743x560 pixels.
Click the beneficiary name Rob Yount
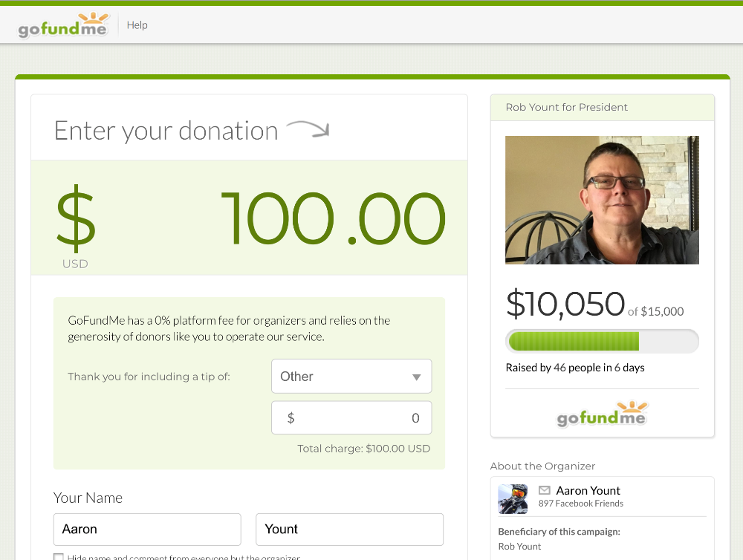tap(519, 547)
